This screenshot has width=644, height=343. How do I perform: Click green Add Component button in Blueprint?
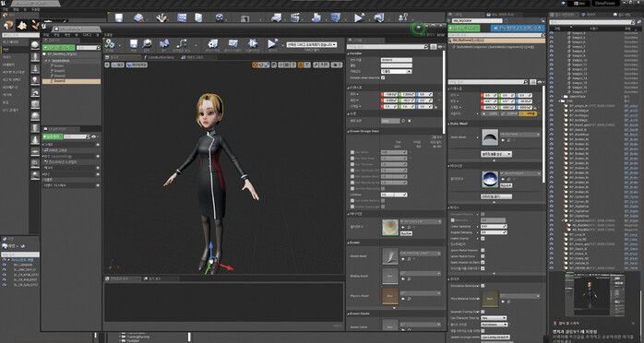(59, 48)
